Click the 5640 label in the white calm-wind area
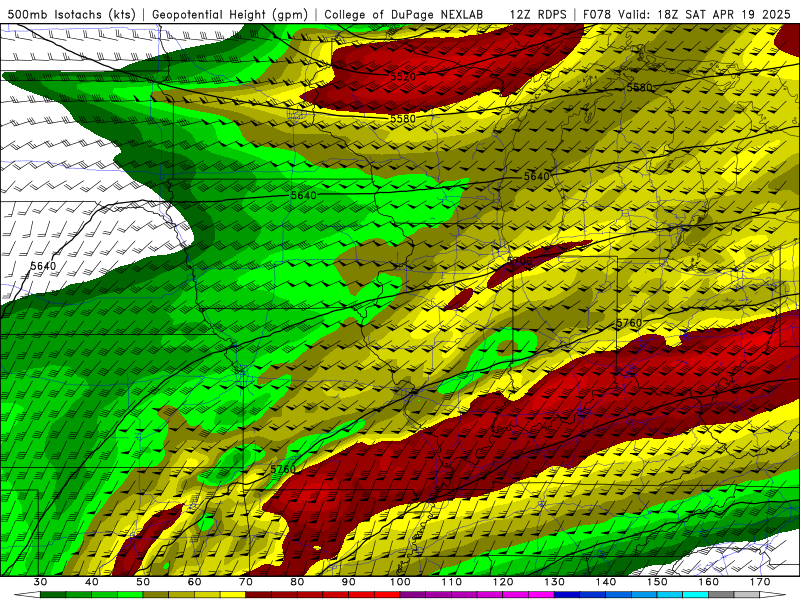 click(43, 266)
